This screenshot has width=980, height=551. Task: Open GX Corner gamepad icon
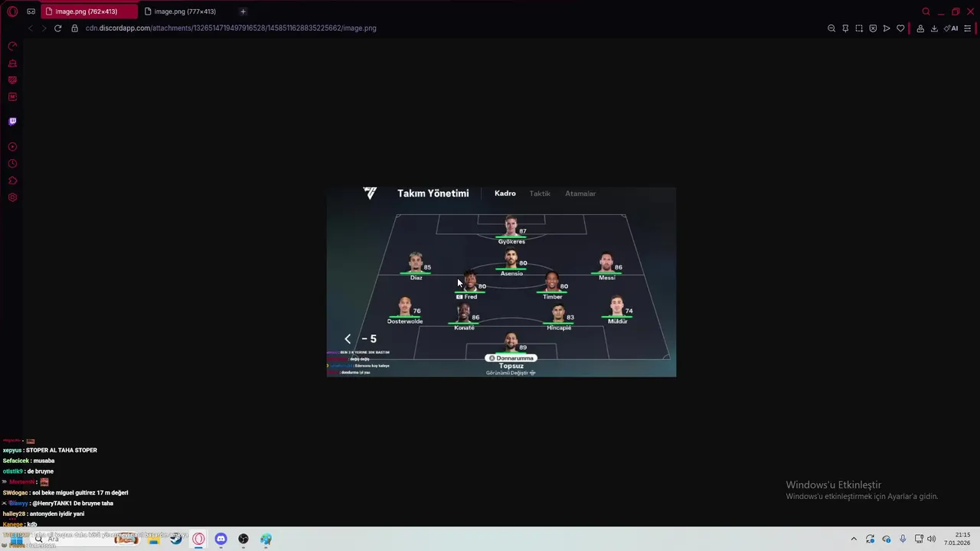point(31,11)
